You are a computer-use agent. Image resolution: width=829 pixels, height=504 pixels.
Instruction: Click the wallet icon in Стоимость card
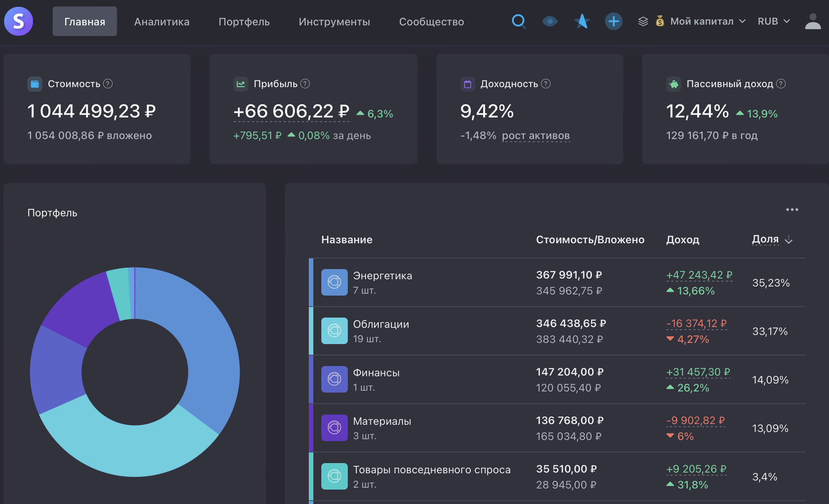[x=35, y=84]
